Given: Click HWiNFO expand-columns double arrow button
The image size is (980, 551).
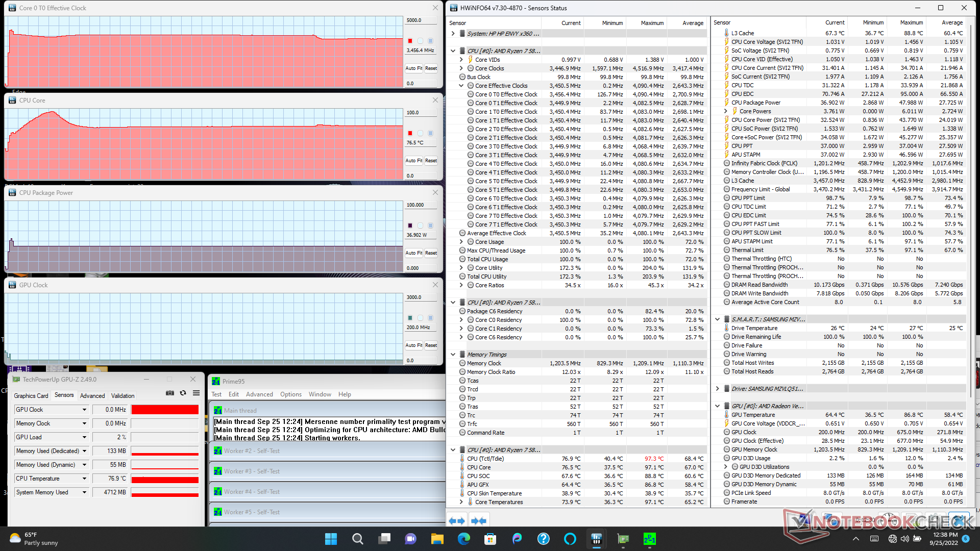Looking at the screenshot, I should pos(457,521).
